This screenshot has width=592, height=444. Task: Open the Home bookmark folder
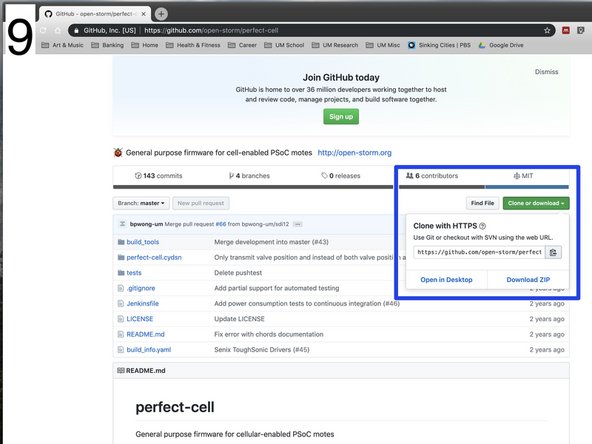145,45
